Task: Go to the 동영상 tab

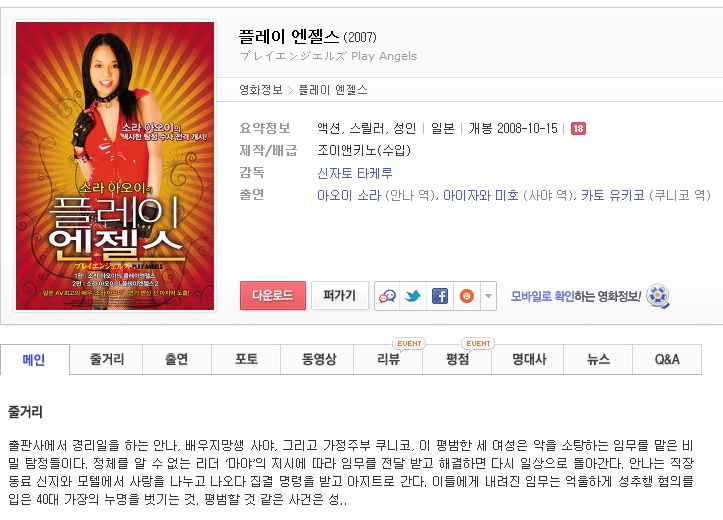Action: (319, 359)
